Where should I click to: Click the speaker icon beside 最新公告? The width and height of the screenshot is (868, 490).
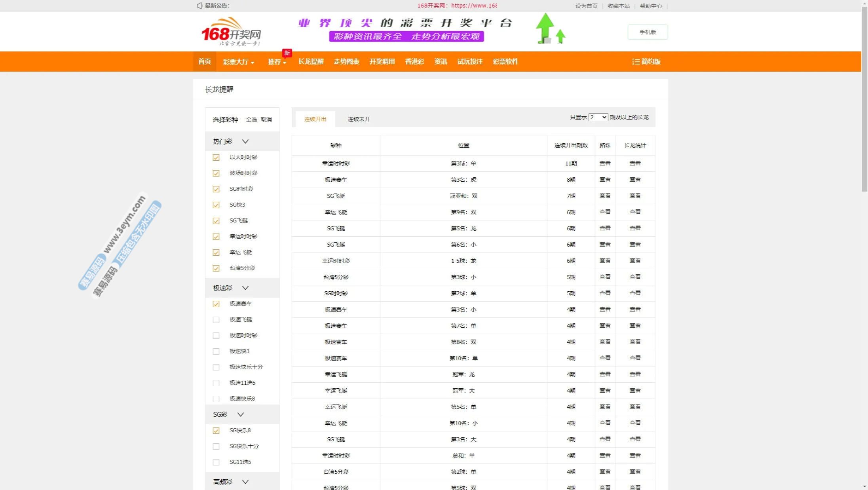pyautogui.click(x=199, y=6)
